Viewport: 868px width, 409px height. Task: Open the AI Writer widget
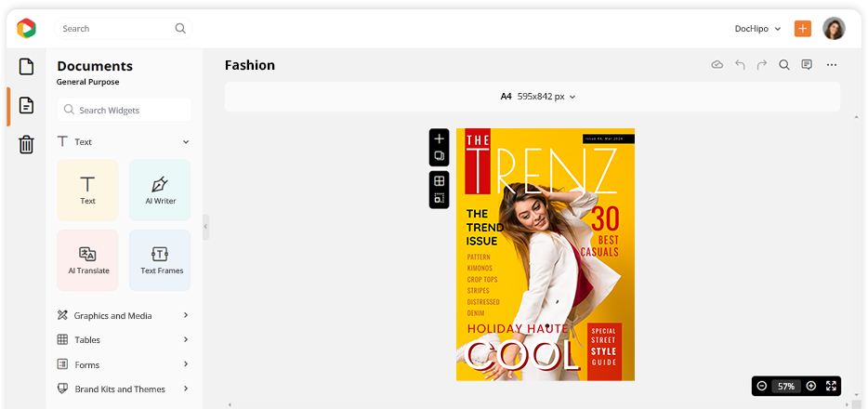tap(160, 191)
